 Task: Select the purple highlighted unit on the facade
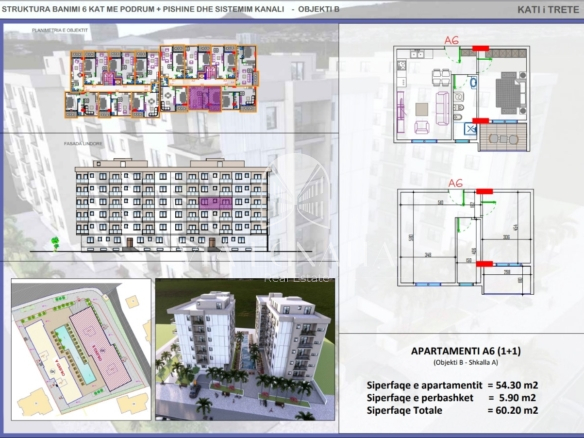[216, 203]
